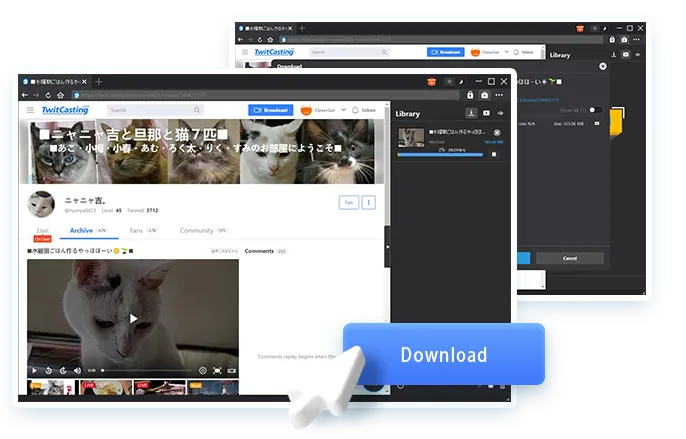Go forward with the browser forward arrow in the front window

36,95
